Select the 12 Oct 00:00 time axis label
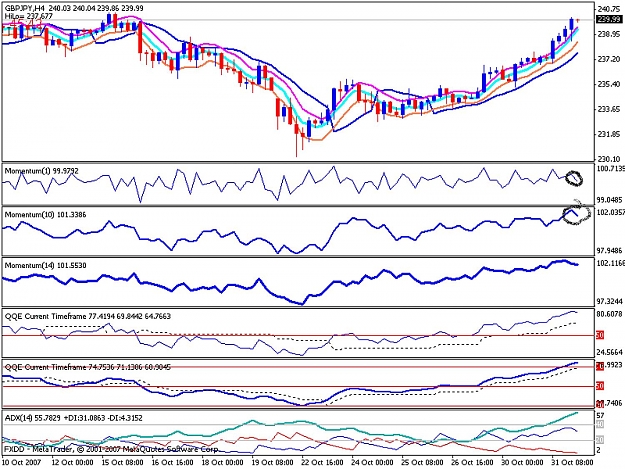Screen dimensions: 625x469 [73, 462]
